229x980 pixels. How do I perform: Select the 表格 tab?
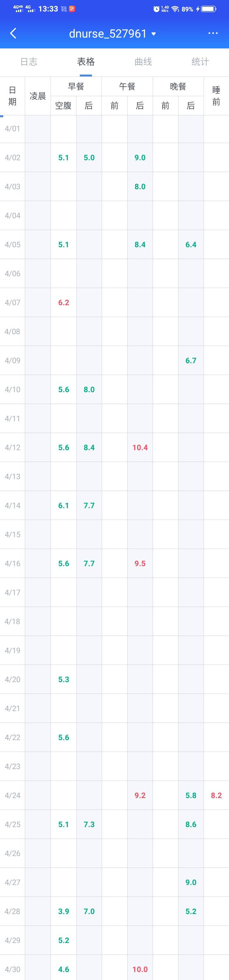[x=86, y=61]
